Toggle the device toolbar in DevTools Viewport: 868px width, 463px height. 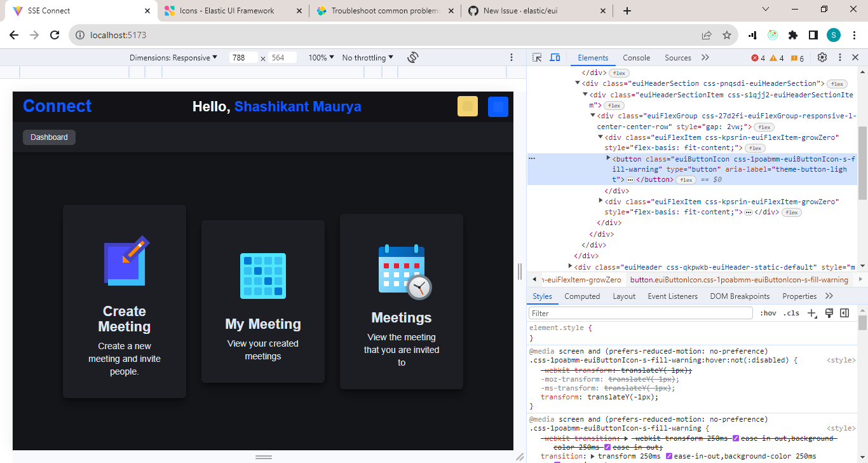[555, 57]
